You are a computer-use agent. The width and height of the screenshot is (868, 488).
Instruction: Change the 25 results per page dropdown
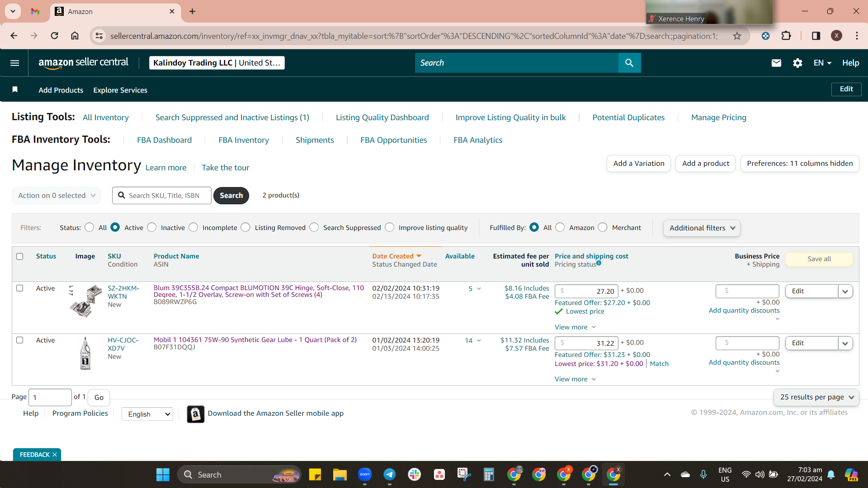pyautogui.click(x=816, y=397)
